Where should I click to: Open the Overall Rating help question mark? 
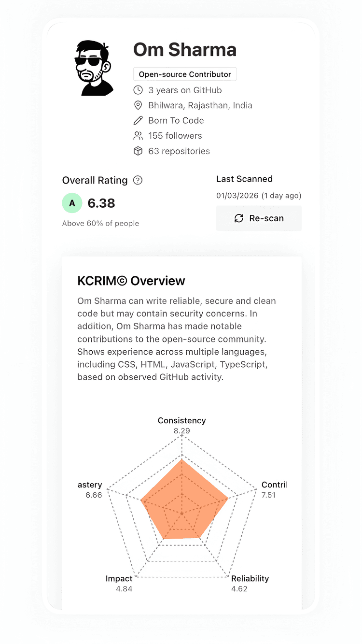(x=137, y=180)
